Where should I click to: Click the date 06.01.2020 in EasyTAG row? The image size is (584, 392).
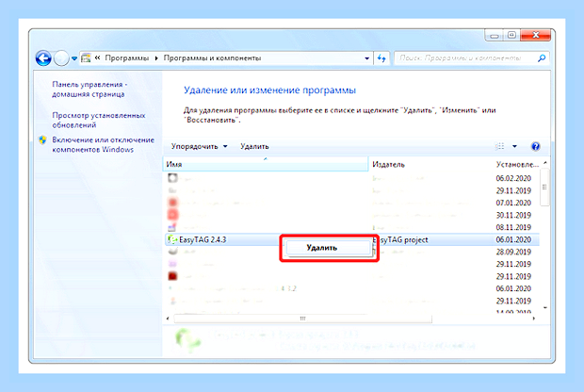[x=513, y=239]
